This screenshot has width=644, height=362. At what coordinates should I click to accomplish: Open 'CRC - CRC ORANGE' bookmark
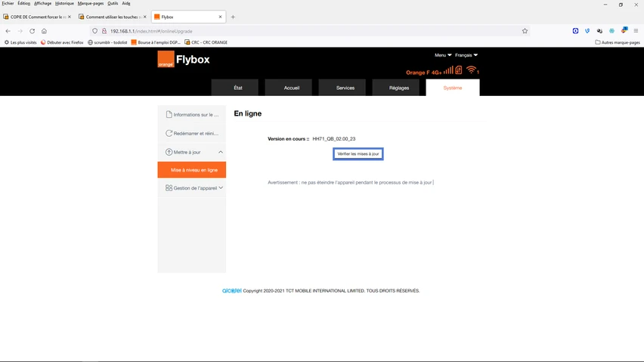pyautogui.click(x=206, y=42)
